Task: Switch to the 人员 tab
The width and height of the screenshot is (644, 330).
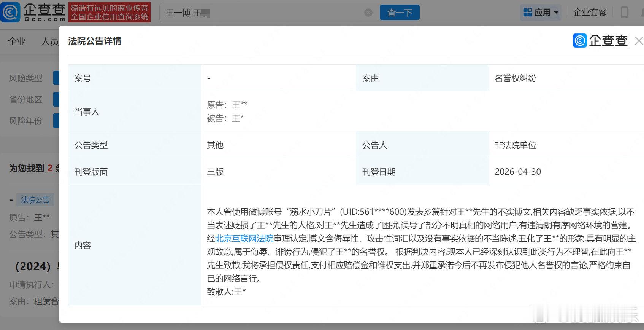Action: [x=50, y=41]
